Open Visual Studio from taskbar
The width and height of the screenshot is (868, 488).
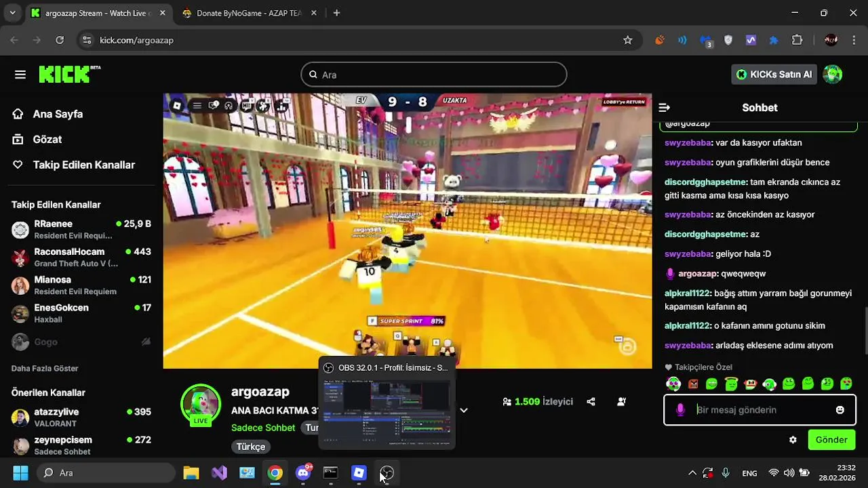219,473
